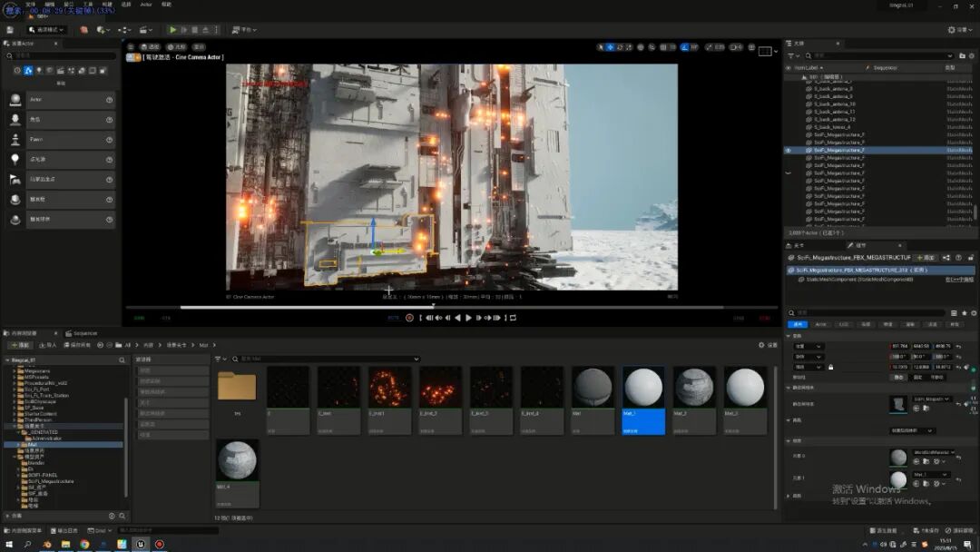Open the Cinematics clapperboard dropdown
This screenshot has width=980, height=552.
point(145,29)
